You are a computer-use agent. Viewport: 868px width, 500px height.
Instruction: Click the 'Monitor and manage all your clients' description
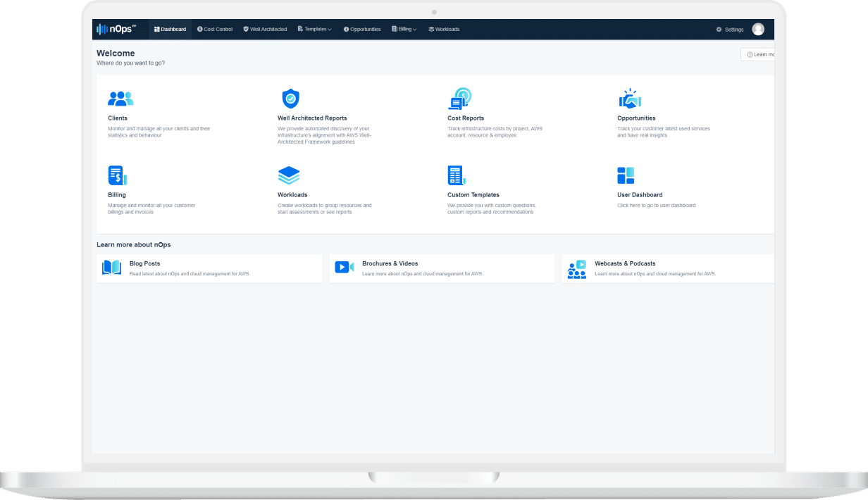[159, 132]
